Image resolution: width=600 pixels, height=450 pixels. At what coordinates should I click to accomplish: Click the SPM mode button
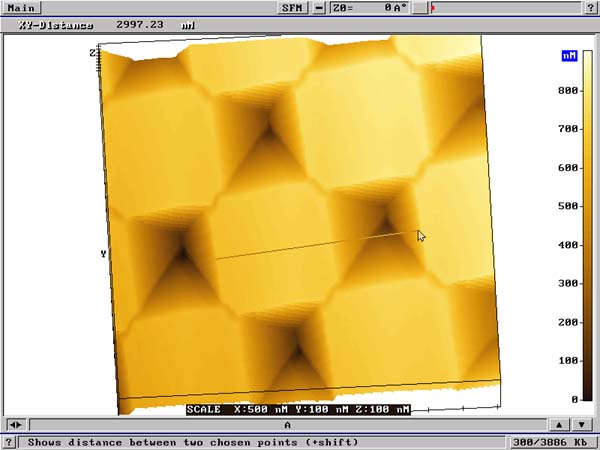[292, 7]
